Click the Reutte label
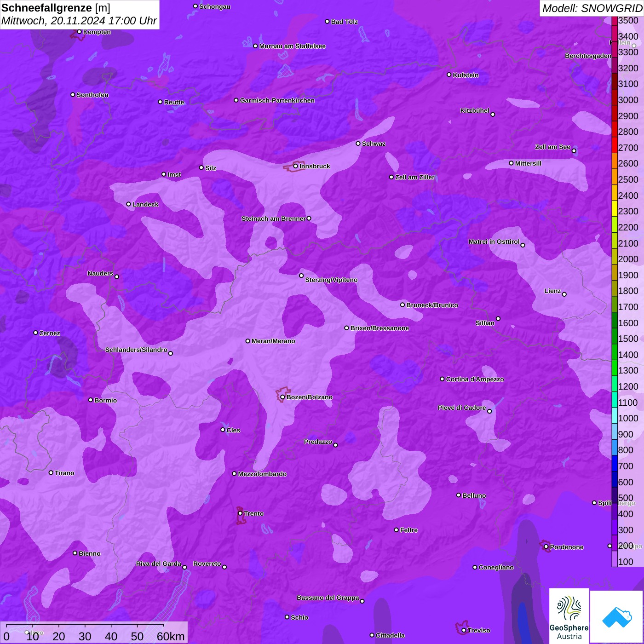The width and height of the screenshot is (644, 644). point(174,102)
